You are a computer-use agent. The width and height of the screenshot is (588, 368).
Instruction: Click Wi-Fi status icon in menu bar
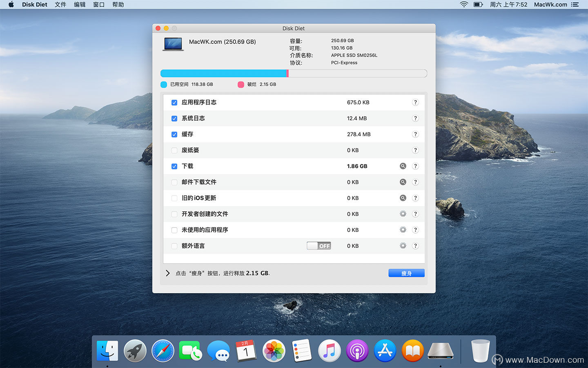[464, 4]
